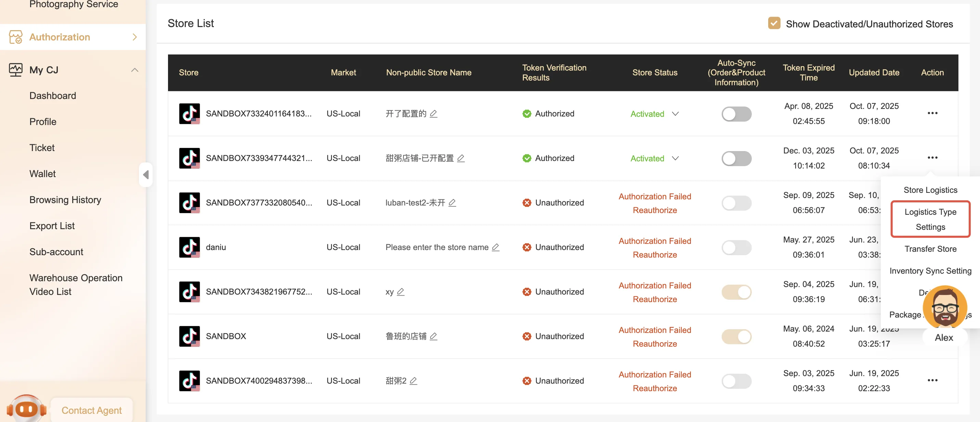Open the Activated status dropdown in the first row
The height and width of the screenshot is (422, 980).
(675, 114)
